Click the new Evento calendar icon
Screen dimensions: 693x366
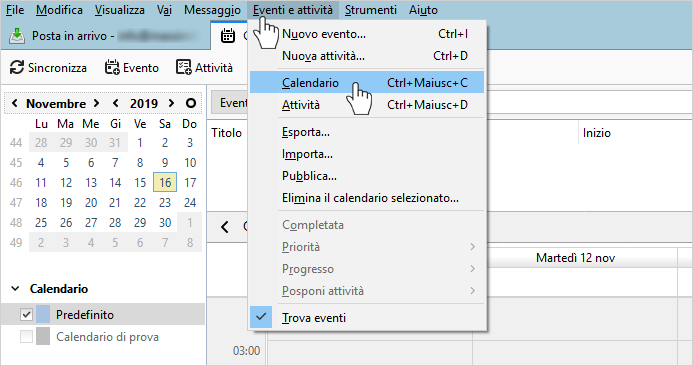click(112, 68)
